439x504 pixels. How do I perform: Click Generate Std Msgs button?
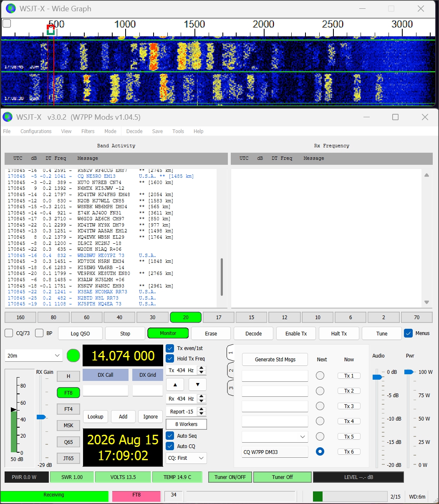[x=275, y=359]
